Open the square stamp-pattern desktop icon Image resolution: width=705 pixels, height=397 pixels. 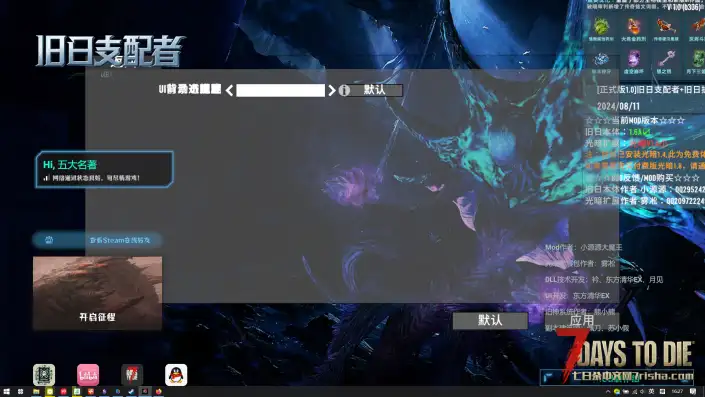(x=44, y=375)
